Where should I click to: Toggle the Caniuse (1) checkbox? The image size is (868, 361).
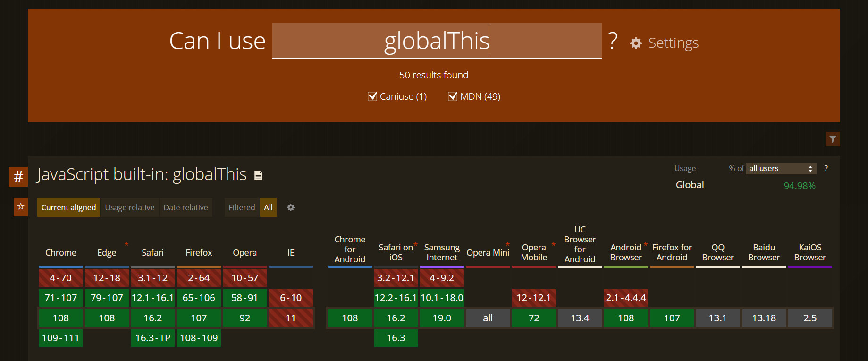[x=372, y=96]
